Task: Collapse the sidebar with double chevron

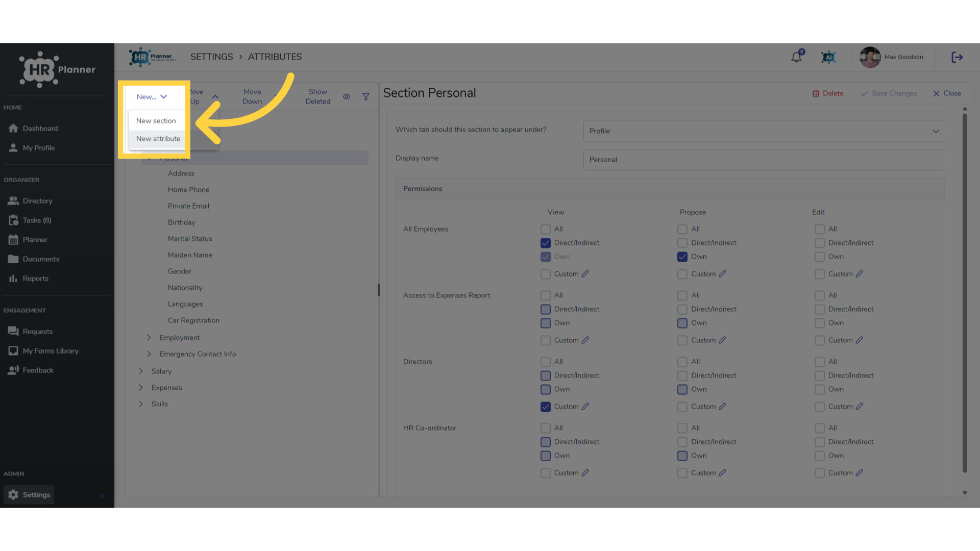Action: [102, 495]
